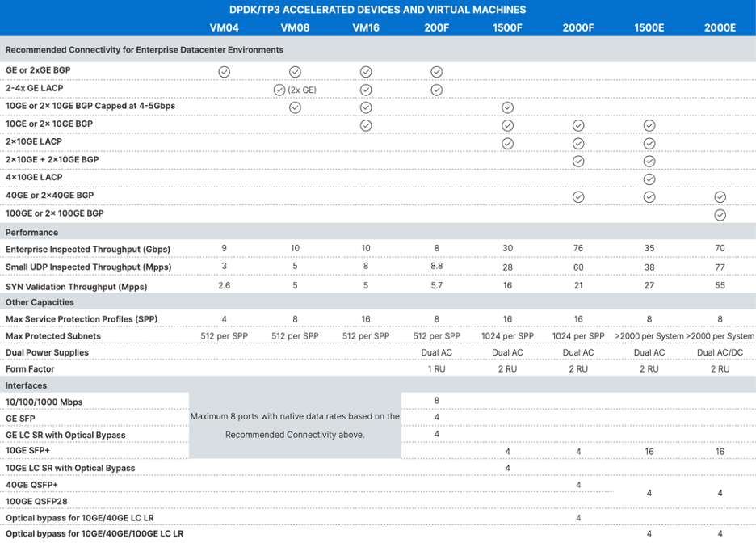Click the 2000E checkmark in 100GE BGP row

[720, 215]
